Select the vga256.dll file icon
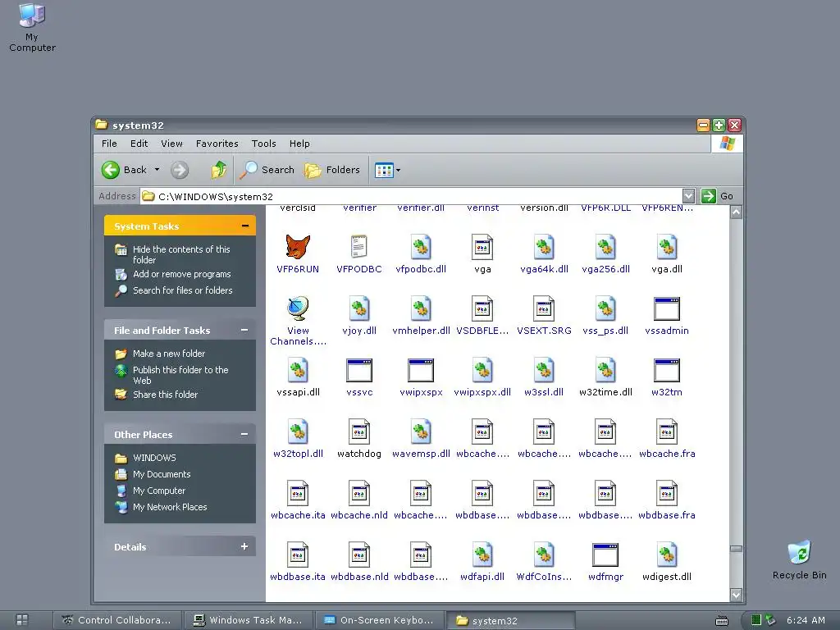The image size is (840, 630). tap(605, 247)
